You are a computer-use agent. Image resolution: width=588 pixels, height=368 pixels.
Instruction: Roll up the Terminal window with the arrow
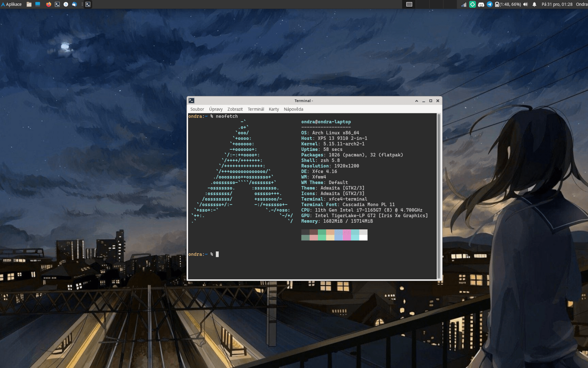click(x=416, y=101)
